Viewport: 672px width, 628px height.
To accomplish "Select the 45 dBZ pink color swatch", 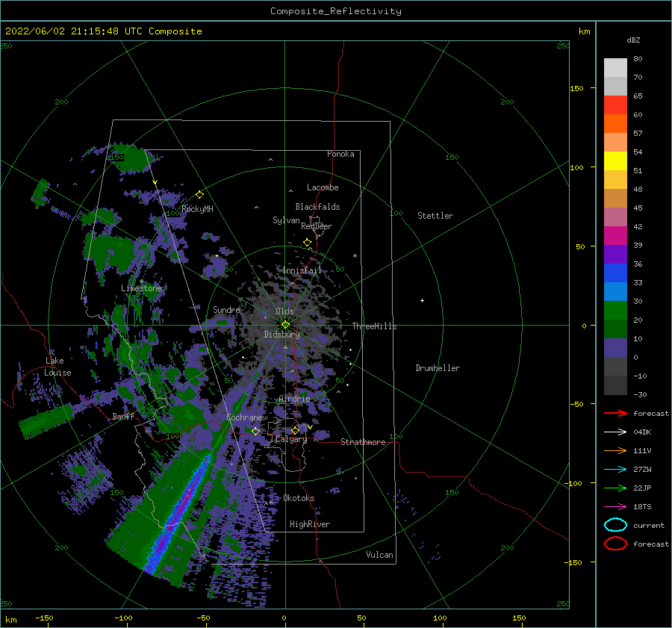I will 615,217.
